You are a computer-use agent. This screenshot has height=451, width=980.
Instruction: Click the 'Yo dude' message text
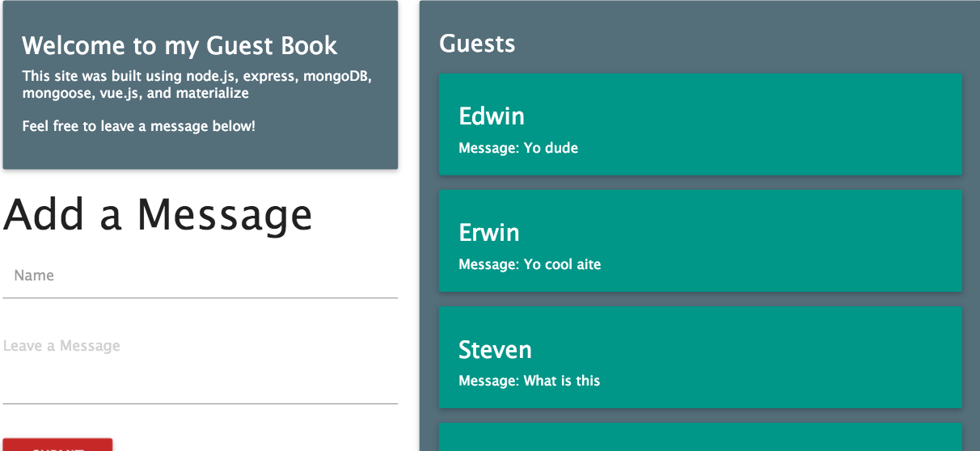tap(518, 148)
